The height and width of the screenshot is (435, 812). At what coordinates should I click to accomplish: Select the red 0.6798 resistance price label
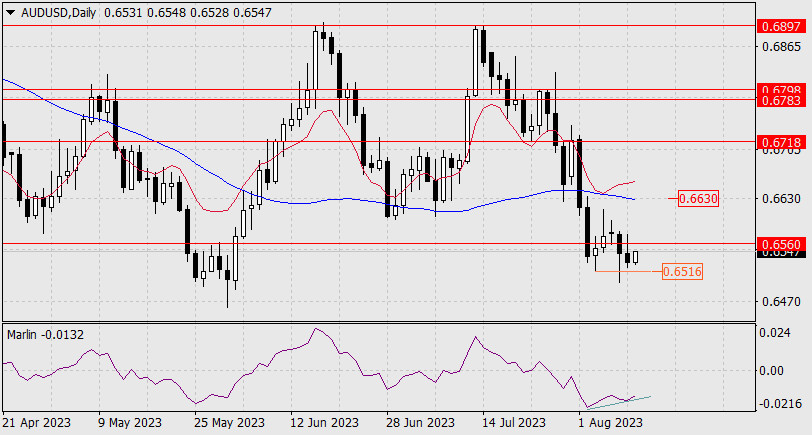point(780,90)
